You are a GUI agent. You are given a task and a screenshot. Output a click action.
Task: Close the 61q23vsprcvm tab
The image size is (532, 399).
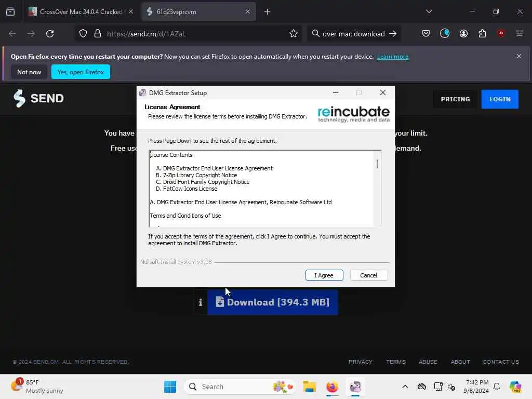coord(248,11)
